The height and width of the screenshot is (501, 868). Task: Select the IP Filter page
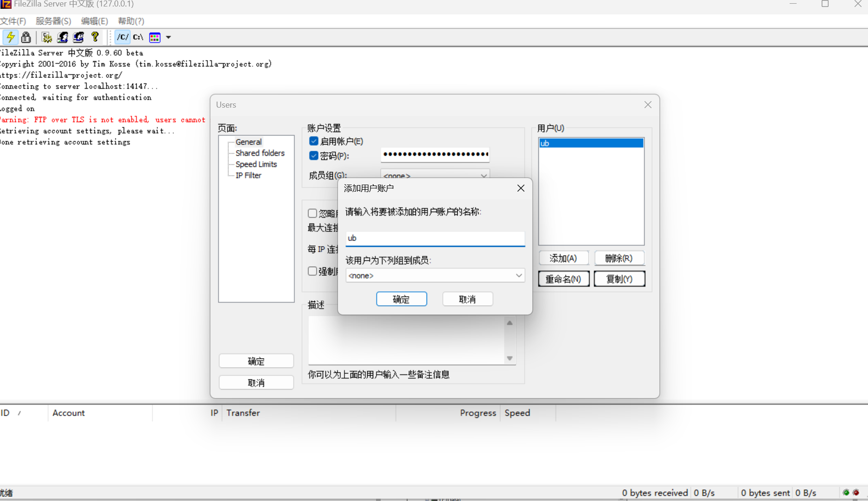click(x=249, y=175)
